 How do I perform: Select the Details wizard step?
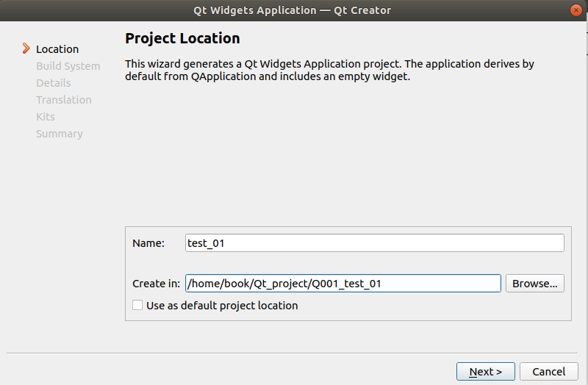53,83
